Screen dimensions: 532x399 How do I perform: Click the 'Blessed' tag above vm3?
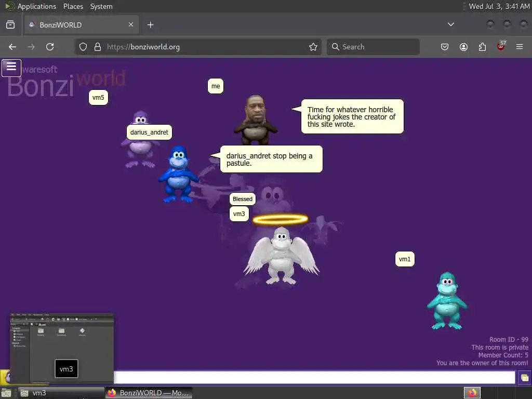[243, 199]
